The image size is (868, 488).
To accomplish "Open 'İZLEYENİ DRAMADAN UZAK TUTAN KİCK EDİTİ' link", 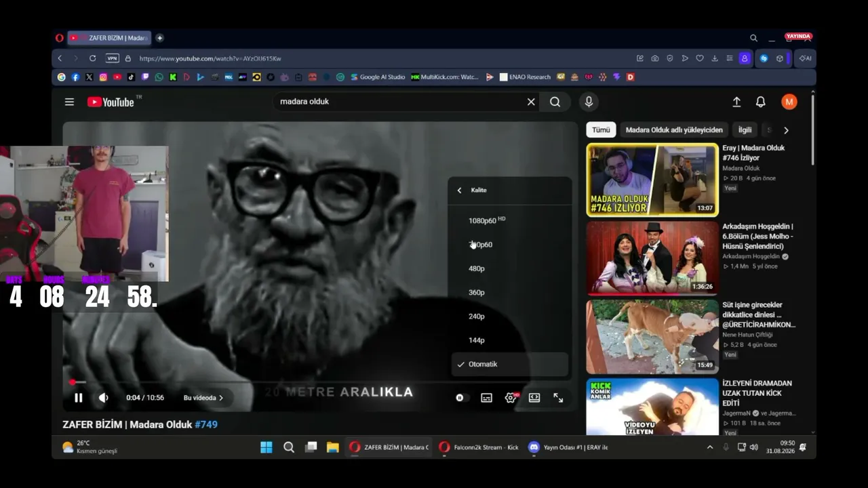I will [x=757, y=393].
